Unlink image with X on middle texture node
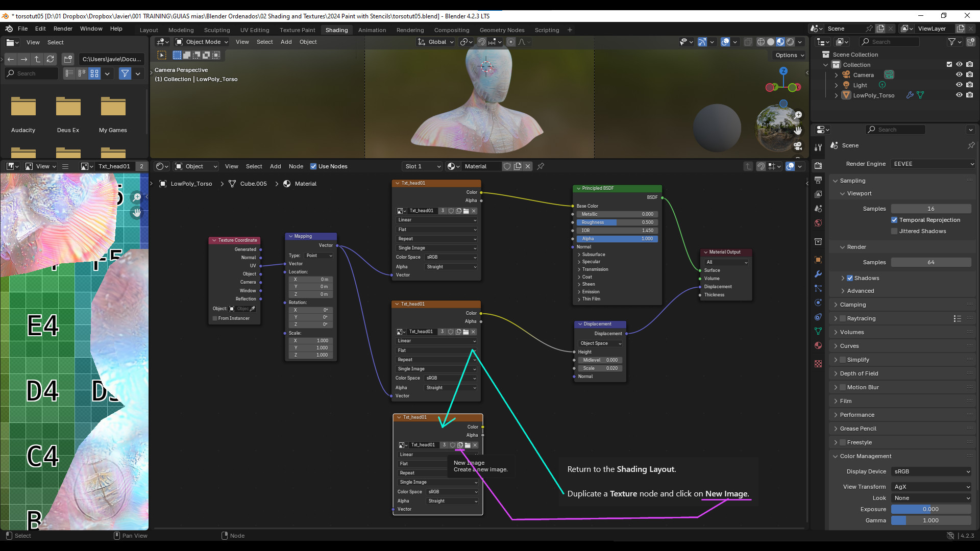This screenshot has height=551, width=980. coord(473,332)
